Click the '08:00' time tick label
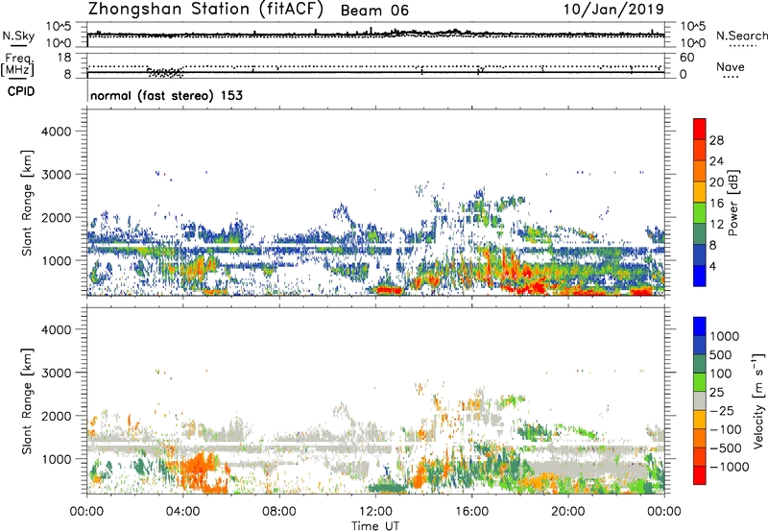Viewport: 768px width, 532px height. pyautogui.click(x=278, y=512)
